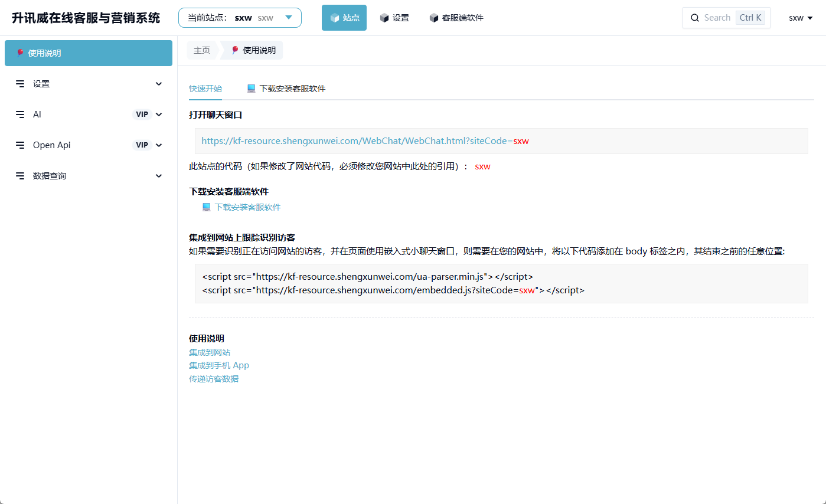Open the WebChat.html chat window URL
Viewport: 826px width, 504px height.
[x=365, y=141]
